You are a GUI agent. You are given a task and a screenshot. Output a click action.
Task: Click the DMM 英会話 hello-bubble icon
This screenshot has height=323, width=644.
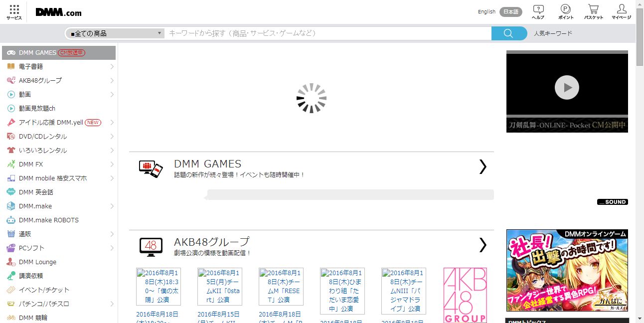click(x=11, y=192)
